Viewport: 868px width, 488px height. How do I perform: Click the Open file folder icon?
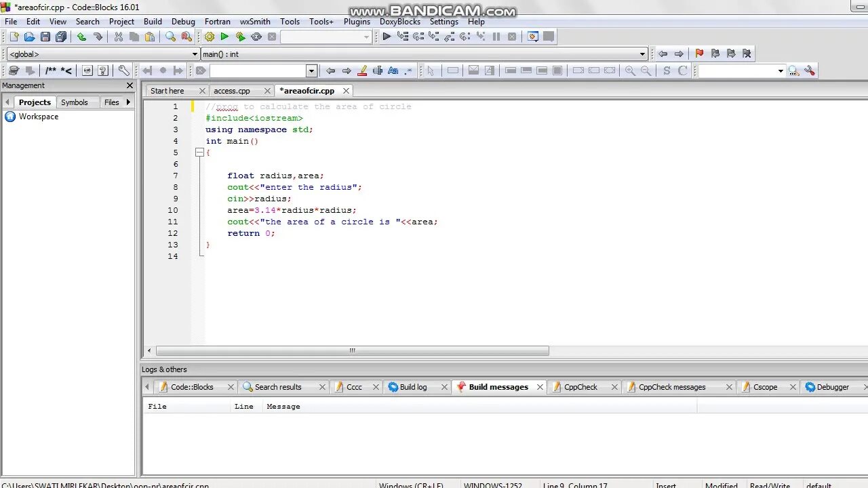[x=29, y=37]
